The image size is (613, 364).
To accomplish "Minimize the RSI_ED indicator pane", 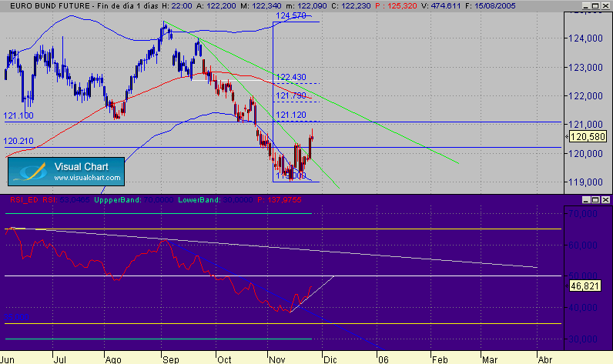I will pyautogui.click(x=585, y=200).
